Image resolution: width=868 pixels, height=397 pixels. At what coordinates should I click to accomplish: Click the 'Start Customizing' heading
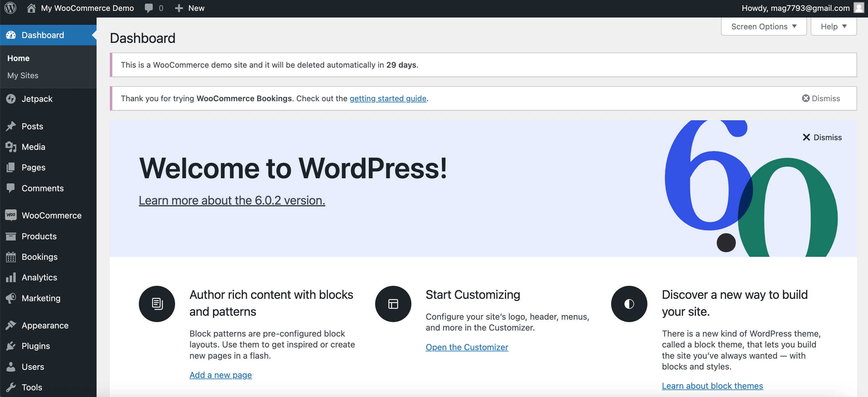[x=472, y=295]
